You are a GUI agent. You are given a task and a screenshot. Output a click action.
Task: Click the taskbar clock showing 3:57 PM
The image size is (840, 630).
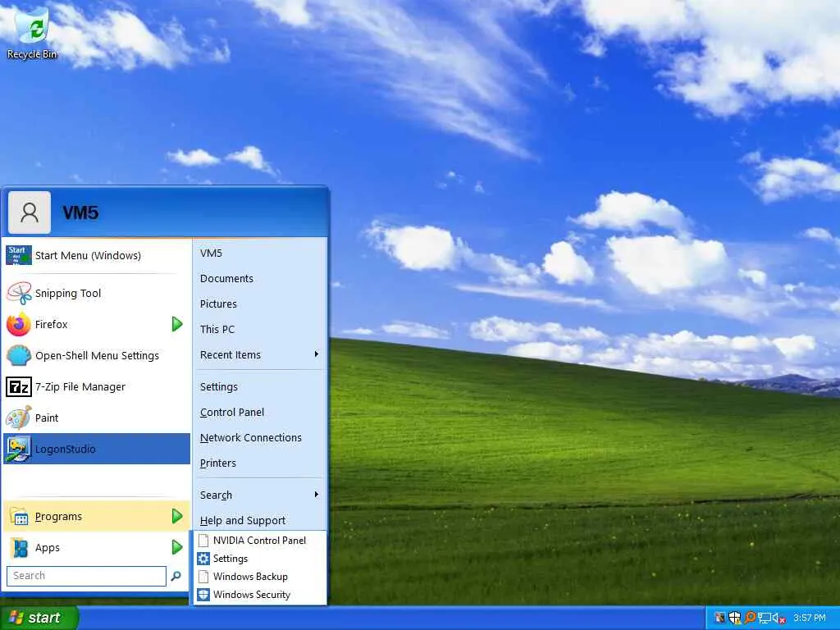[x=810, y=619]
